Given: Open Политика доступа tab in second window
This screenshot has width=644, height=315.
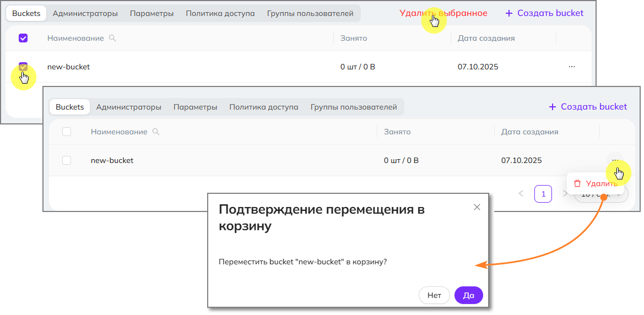Looking at the screenshot, I should click(264, 107).
